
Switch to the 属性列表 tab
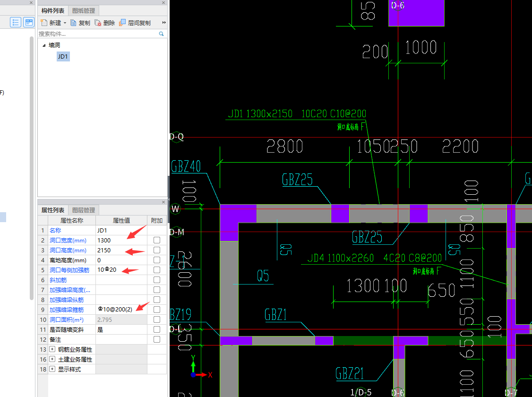53,210
